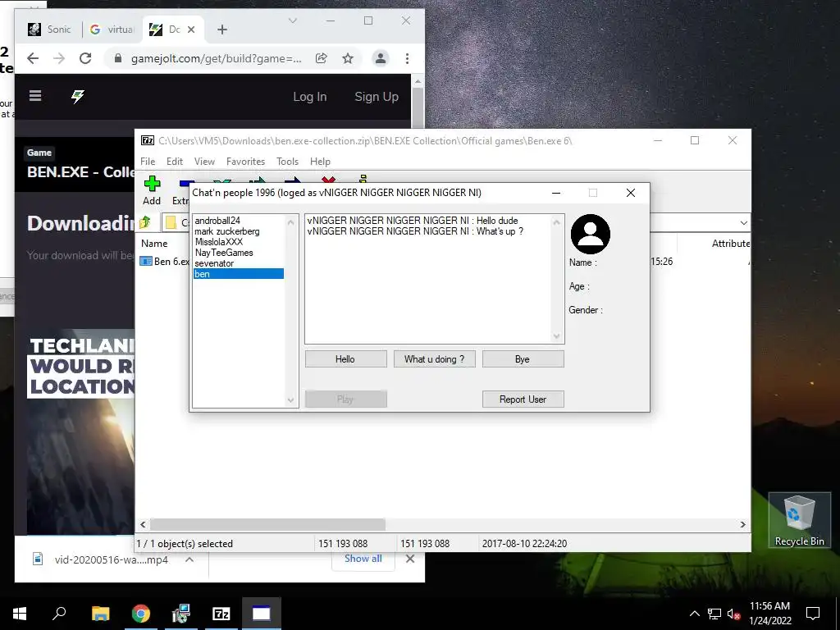
Task: Click the 7-Zip horizontal scrollbar left arrow
Action: coord(143,524)
